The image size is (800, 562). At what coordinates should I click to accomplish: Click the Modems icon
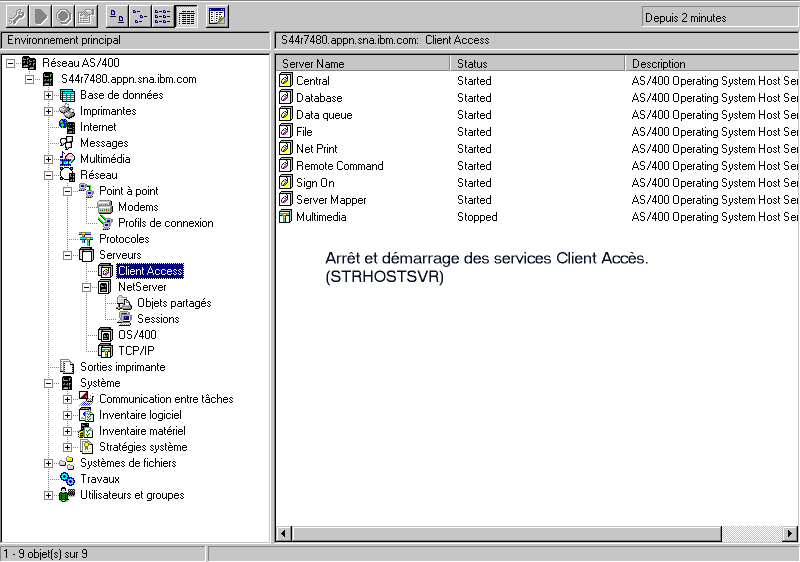click(x=105, y=207)
